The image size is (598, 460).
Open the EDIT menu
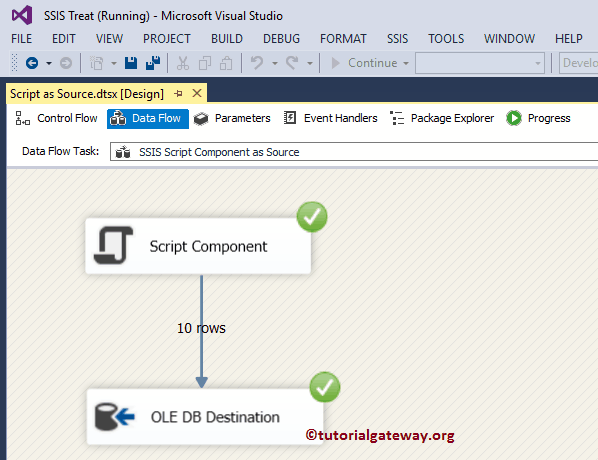pos(64,39)
